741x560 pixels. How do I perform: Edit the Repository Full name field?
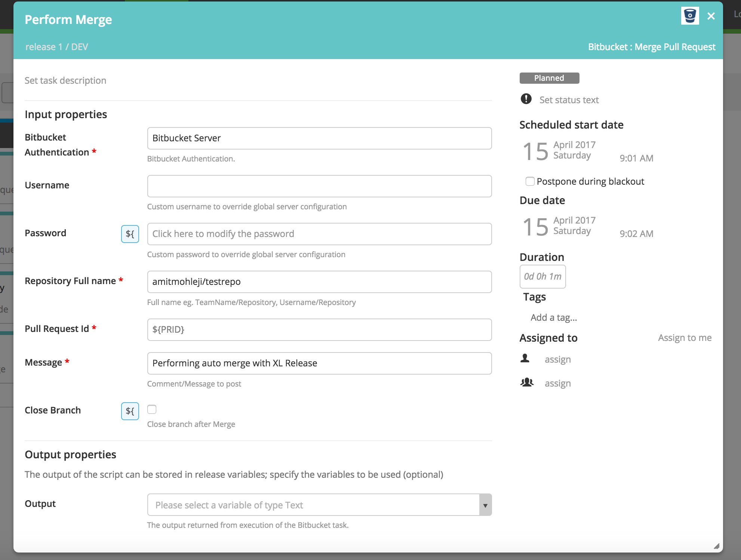point(319,282)
